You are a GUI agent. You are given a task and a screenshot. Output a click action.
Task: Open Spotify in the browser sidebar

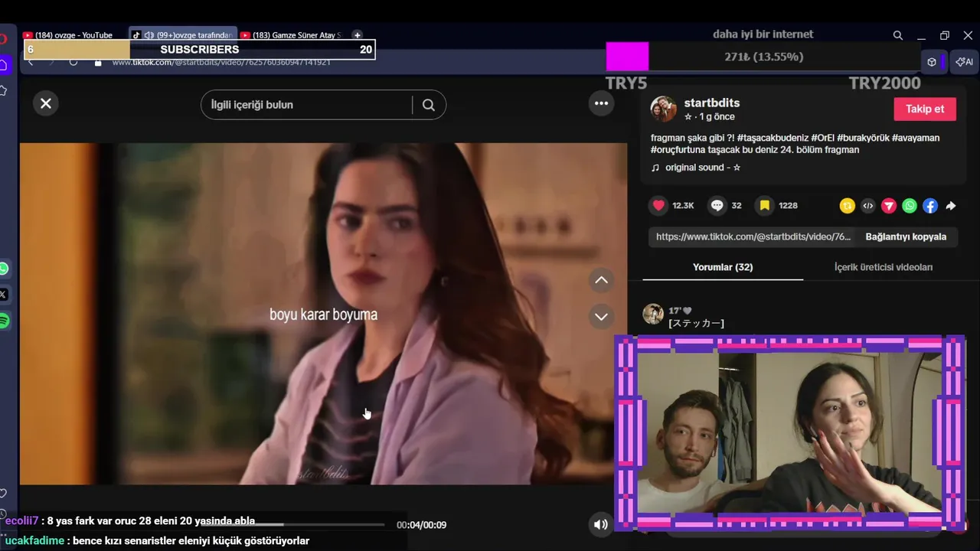pyautogui.click(x=4, y=321)
